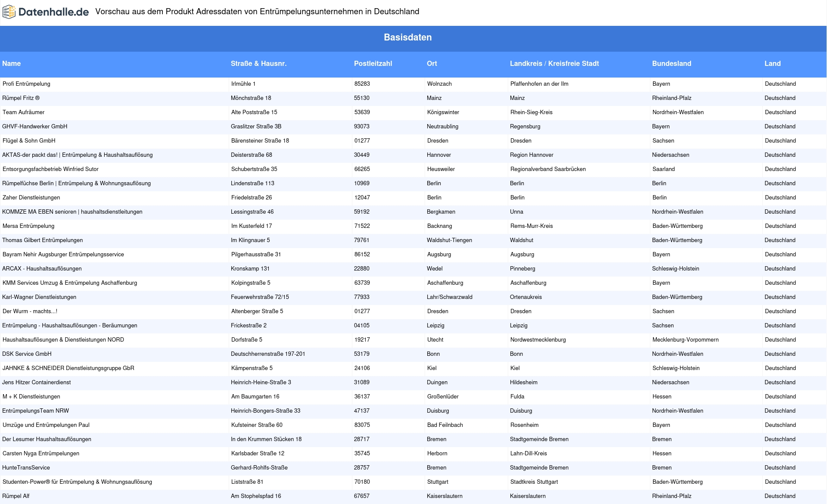Click Zaher Dienstleistungen
The image size is (827, 504).
pos(31,198)
